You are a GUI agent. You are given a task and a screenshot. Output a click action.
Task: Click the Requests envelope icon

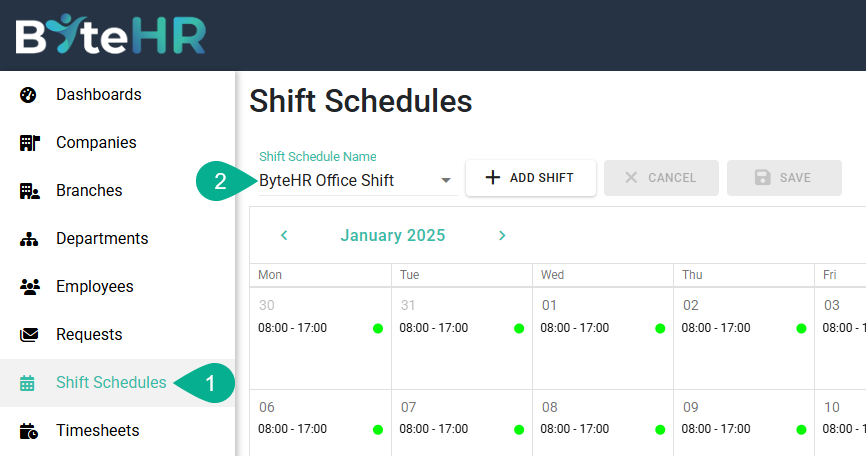click(x=28, y=335)
